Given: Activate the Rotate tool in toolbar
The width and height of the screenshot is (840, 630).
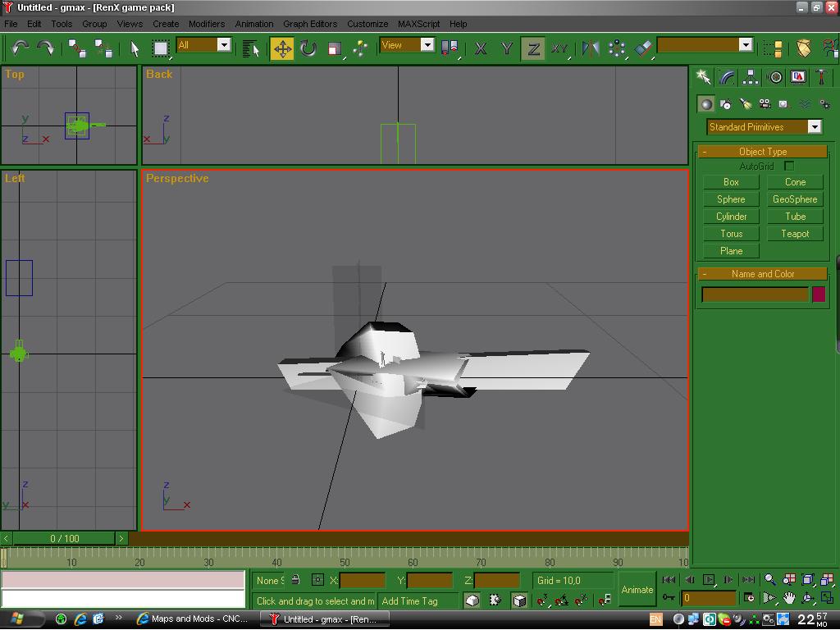Looking at the screenshot, I should pyautogui.click(x=308, y=48).
